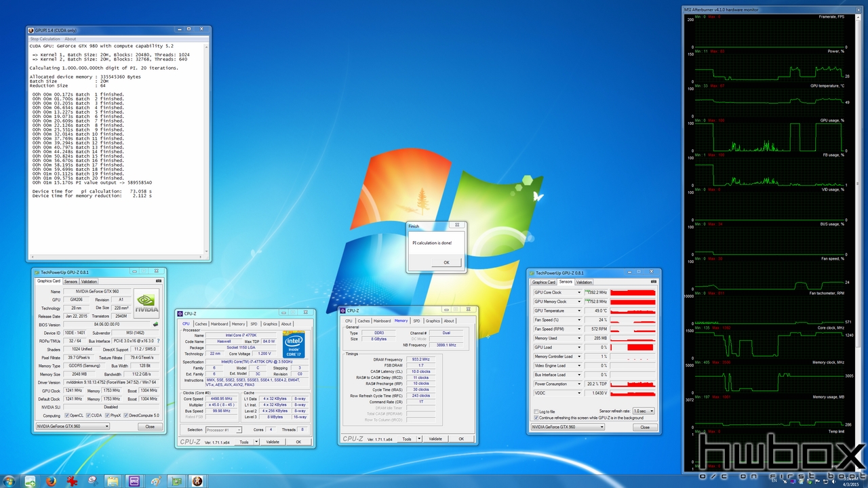
Task: Click Close in GPU-Z Sensors window
Action: click(645, 427)
